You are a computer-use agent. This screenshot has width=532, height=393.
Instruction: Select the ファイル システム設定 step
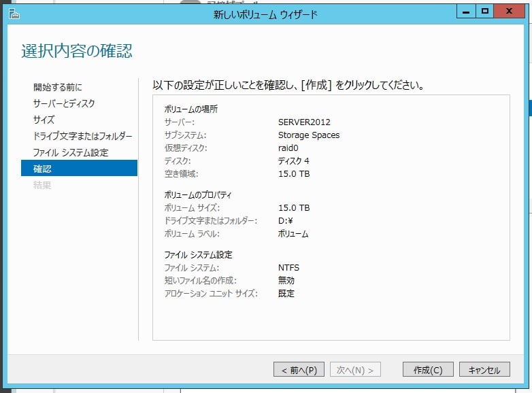71,152
